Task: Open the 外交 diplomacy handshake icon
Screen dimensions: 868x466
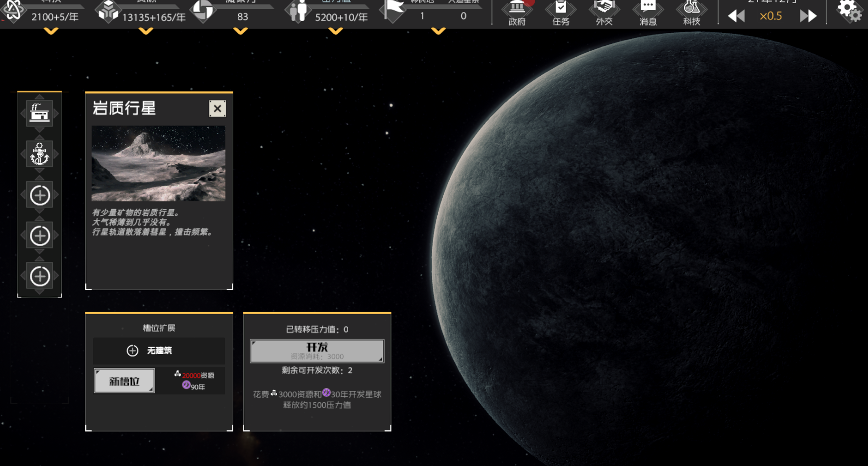Action: tap(604, 13)
